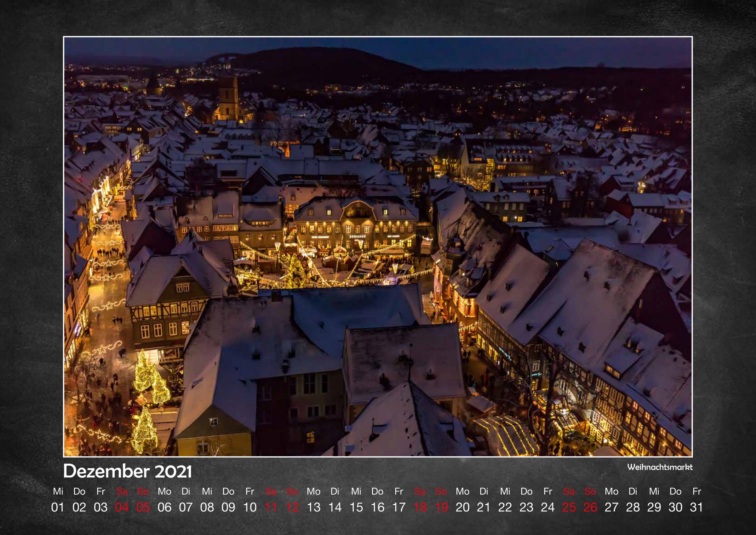Click on date 24
The width and height of the screenshot is (756, 535).
click(x=547, y=507)
